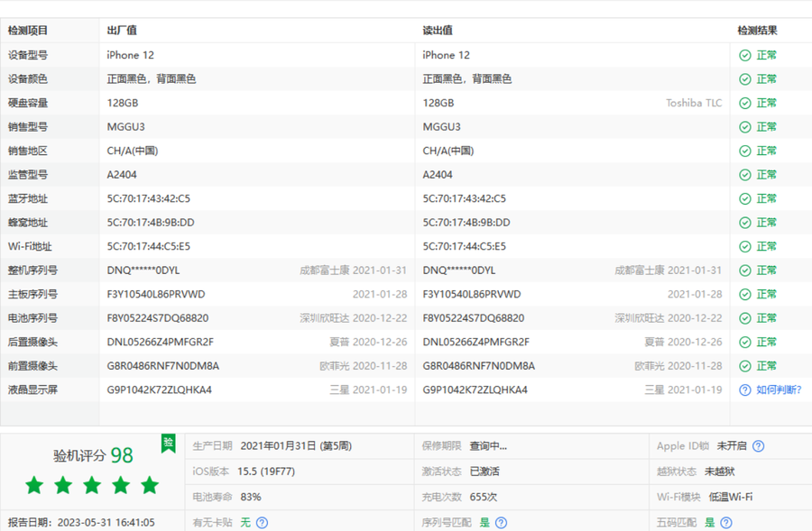Click the 检测结果 column header
The image size is (812, 531).
click(x=757, y=31)
